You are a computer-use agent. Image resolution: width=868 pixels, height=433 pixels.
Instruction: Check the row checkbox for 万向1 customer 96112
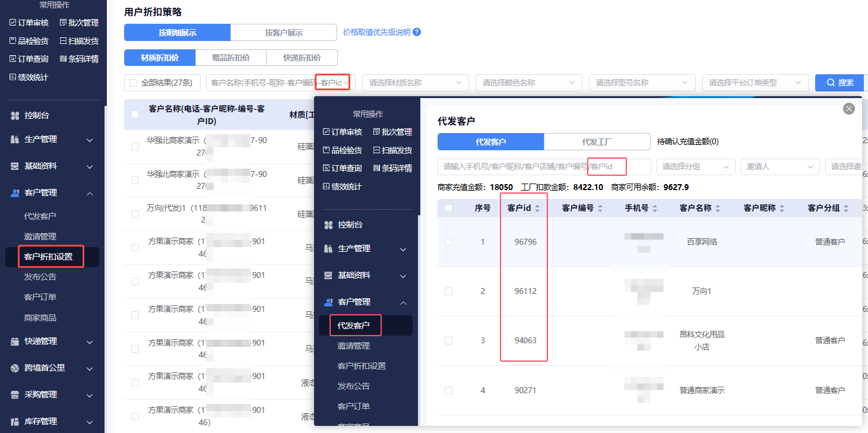click(448, 291)
